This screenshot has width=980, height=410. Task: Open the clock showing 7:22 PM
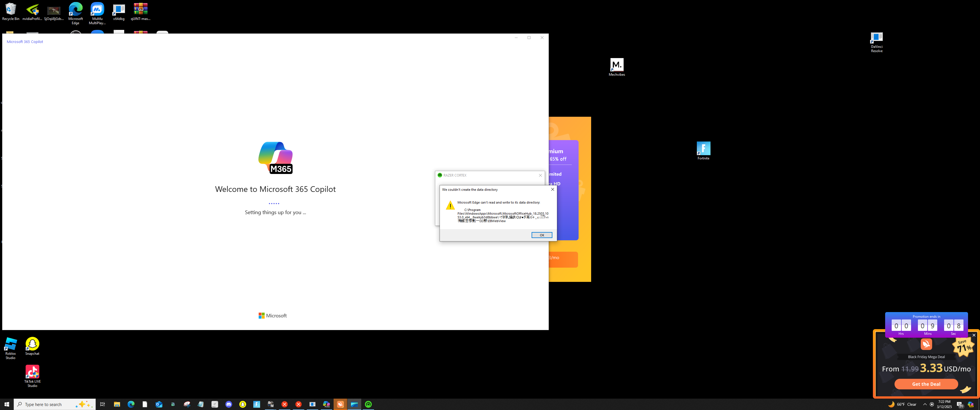(944, 404)
